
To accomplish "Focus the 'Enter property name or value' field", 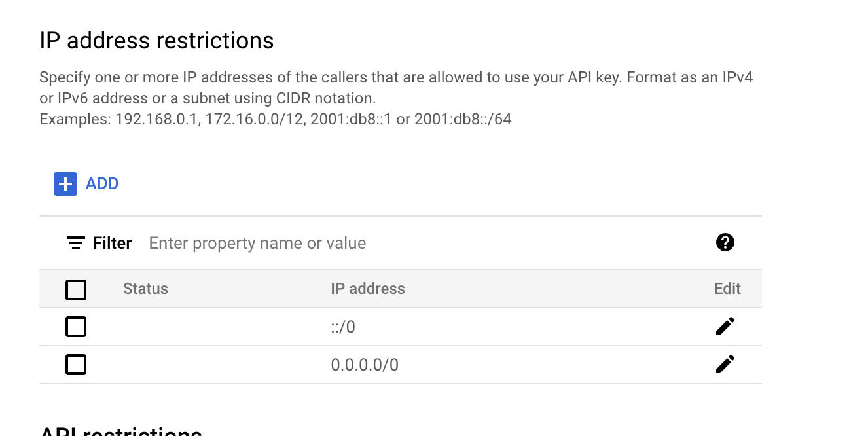I will tap(425, 244).
